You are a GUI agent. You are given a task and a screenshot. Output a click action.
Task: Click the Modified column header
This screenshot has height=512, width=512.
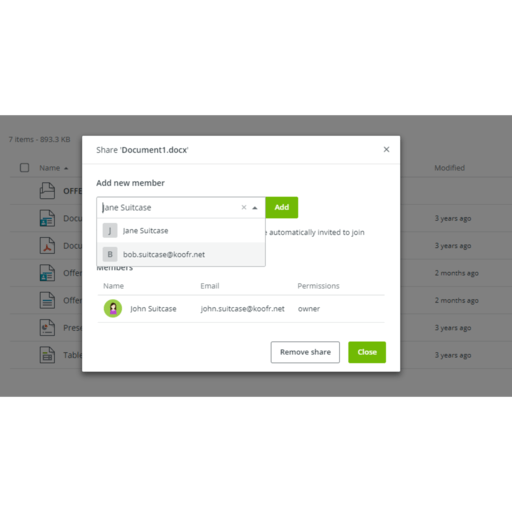point(449,168)
